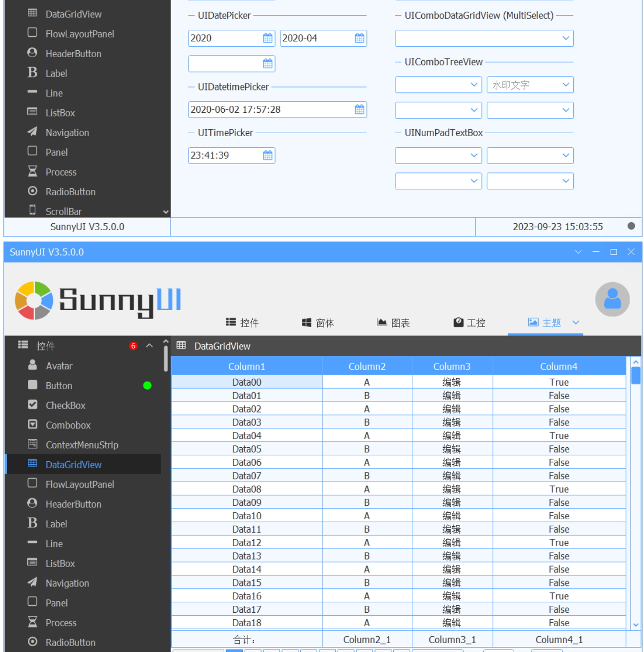
Task: Open the UIDatePicker calendar icon
Action: click(267, 38)
